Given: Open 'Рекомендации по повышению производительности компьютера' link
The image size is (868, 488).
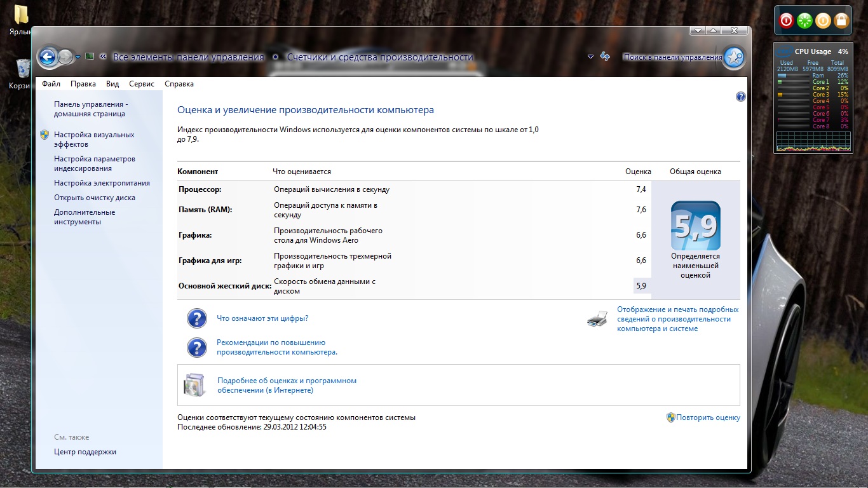Looking at the screenshot, I should 277,347.
